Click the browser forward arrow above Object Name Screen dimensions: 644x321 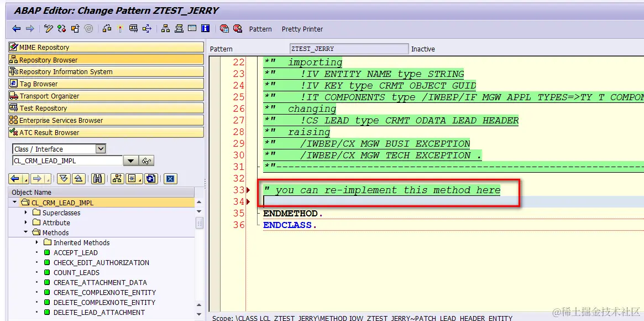(37, 179)
